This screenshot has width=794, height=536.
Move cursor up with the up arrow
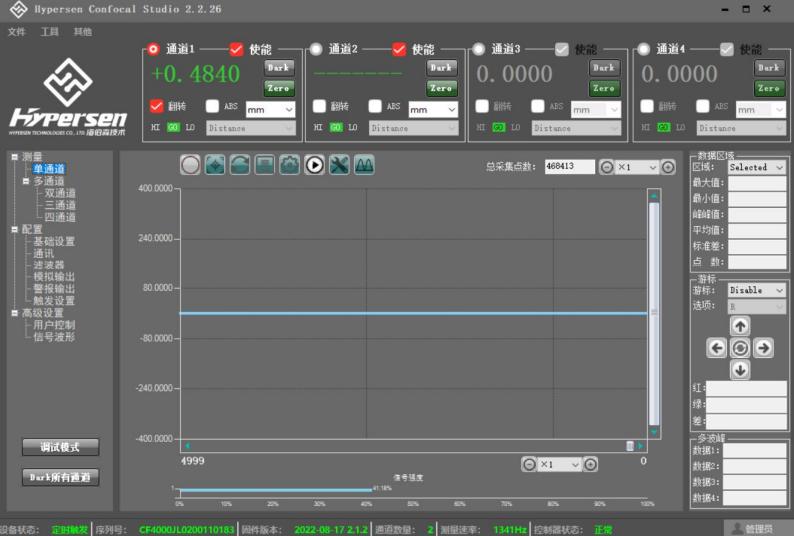pos(740,326)
